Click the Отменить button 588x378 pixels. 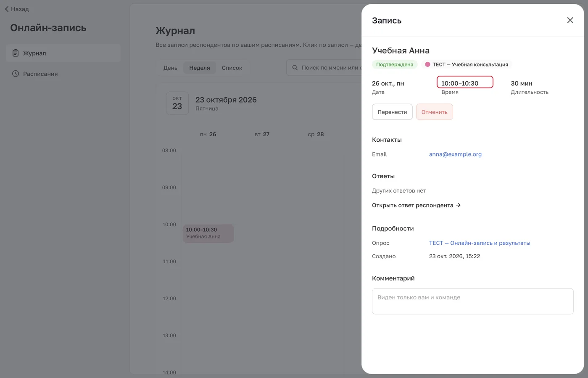click(x=434, y=112)
